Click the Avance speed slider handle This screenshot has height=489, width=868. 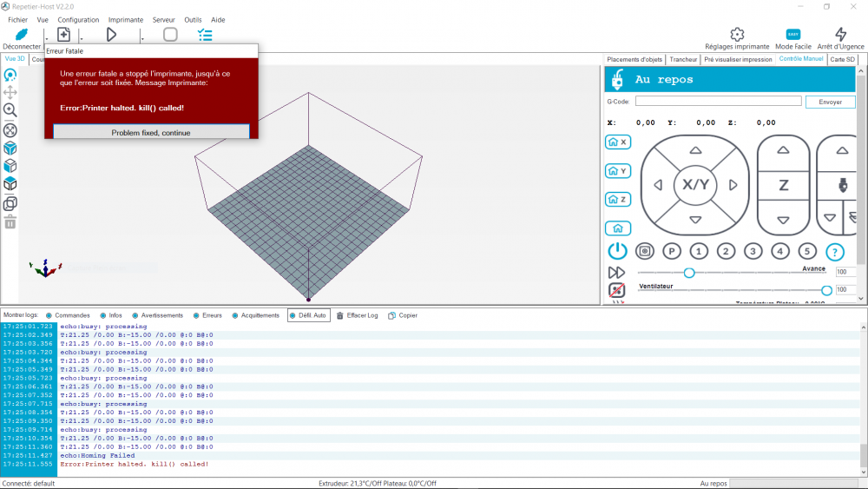click(x=688, y=273)
